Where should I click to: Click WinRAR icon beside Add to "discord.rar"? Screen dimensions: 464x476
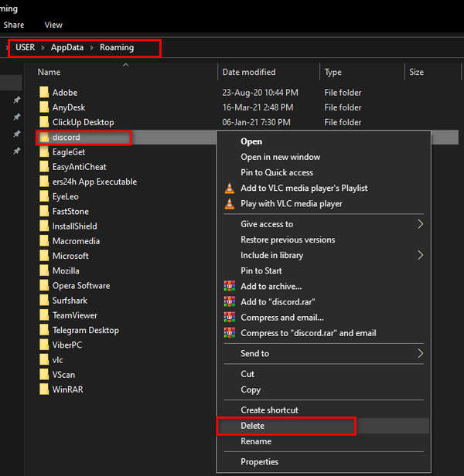[x=230, y=301]
